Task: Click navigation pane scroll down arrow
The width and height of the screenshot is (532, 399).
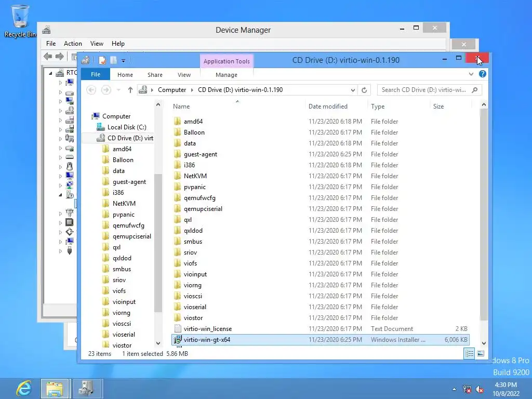Action: pos(158,343)
